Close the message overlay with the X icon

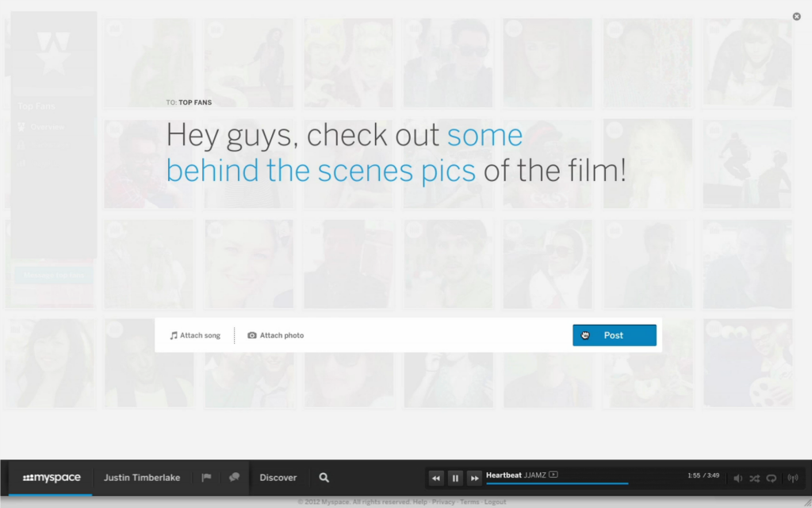tap(796, 17)
